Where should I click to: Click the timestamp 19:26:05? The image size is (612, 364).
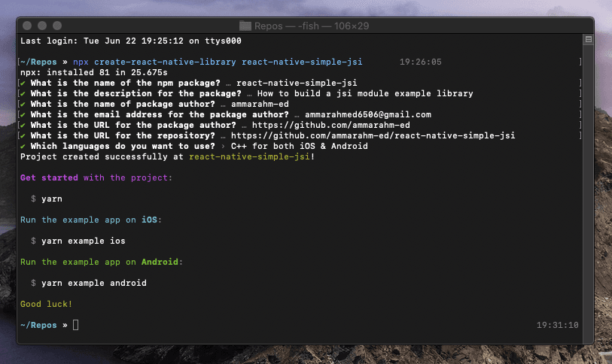(x=420, y=62)
